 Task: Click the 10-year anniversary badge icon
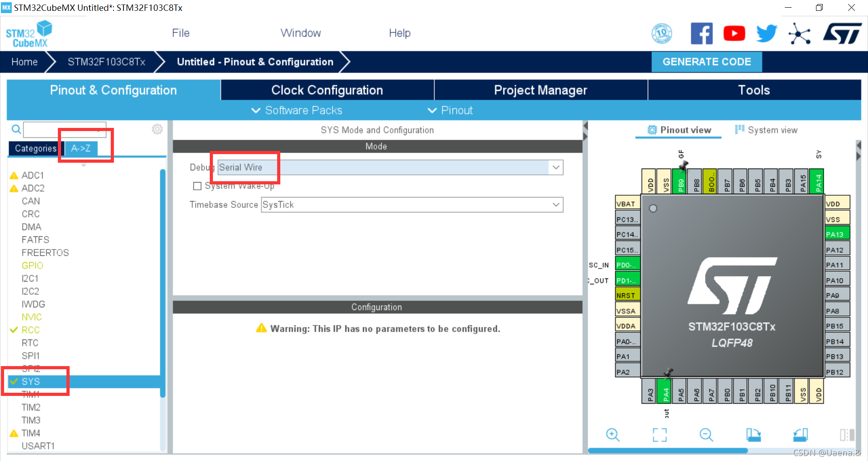tap(662, 33)
